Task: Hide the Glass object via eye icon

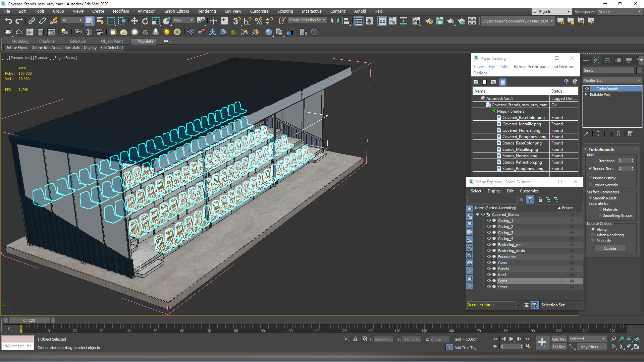Action: click(x=489, y=263)
